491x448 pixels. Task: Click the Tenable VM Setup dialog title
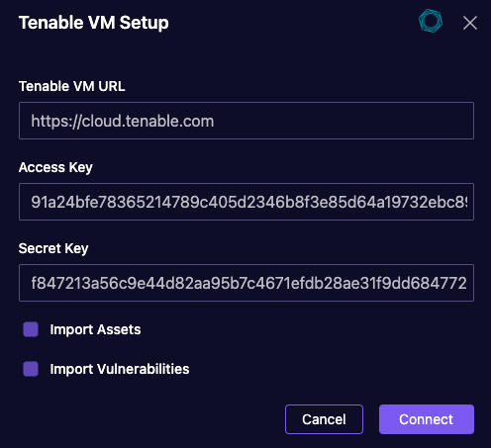tap(94, 23)
